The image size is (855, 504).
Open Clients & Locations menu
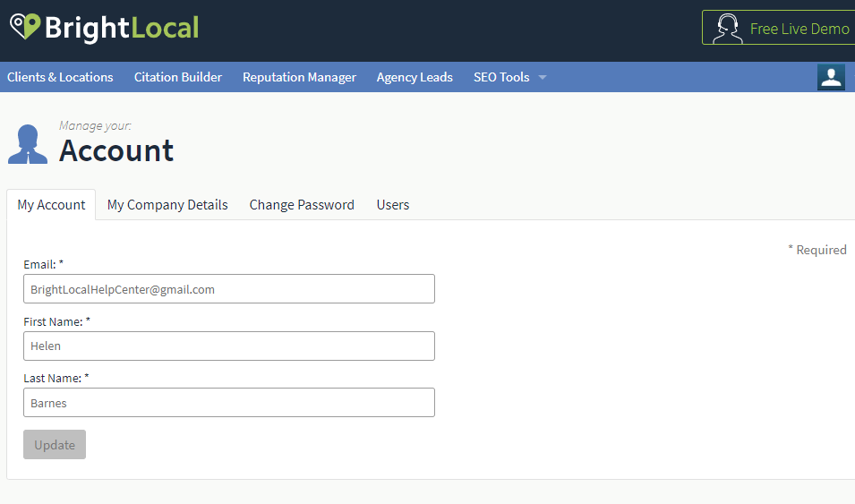pos(60,77)
